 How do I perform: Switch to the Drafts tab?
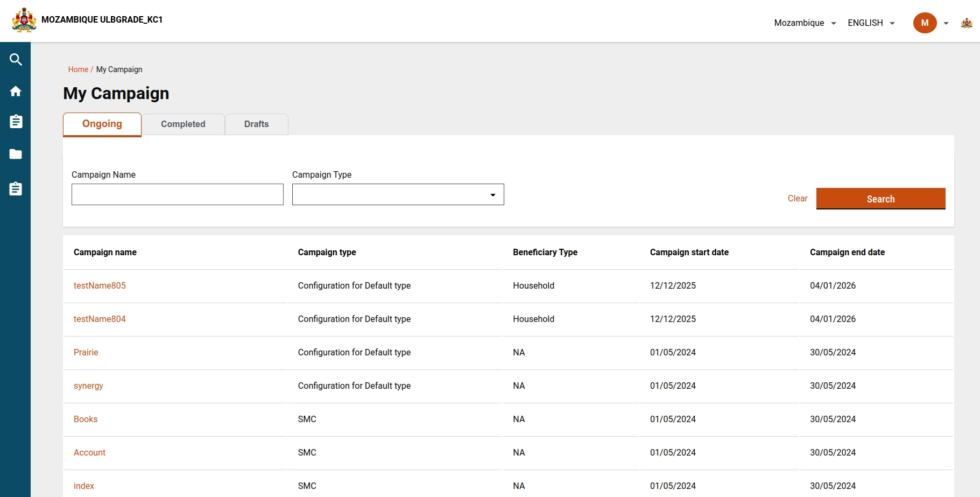pyautogui.click(x=256, y=124)
